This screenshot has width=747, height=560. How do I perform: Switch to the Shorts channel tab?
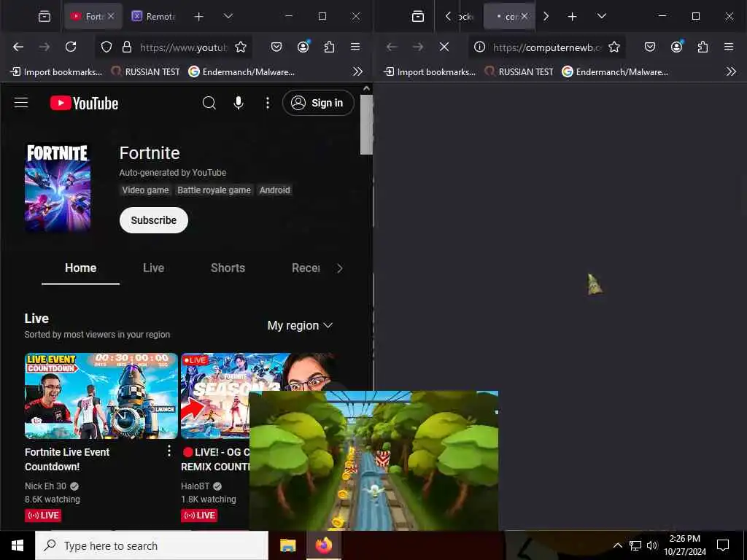[x=228, y=268]
